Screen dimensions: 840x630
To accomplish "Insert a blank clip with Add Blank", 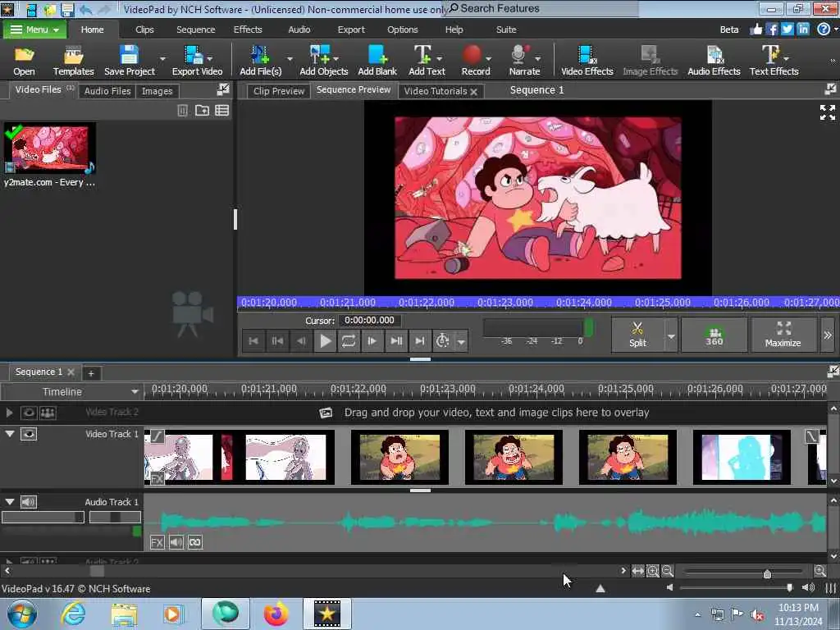I will 377,61.
